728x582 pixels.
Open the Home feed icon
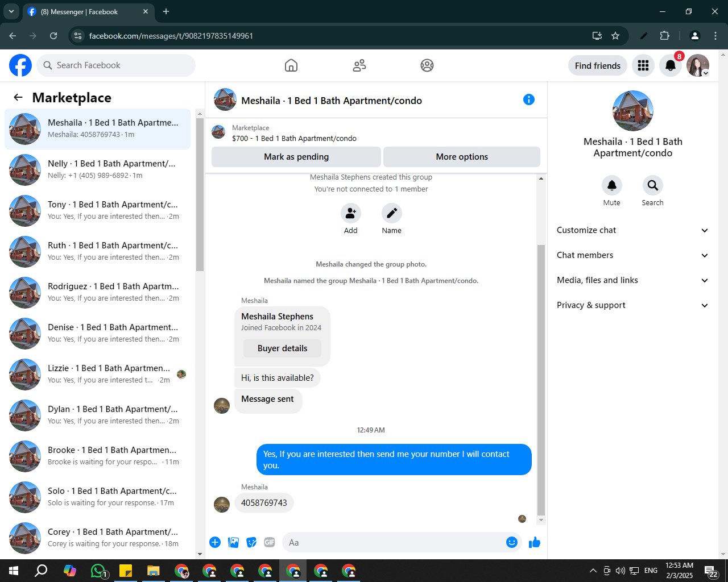(x=291, y=65)
